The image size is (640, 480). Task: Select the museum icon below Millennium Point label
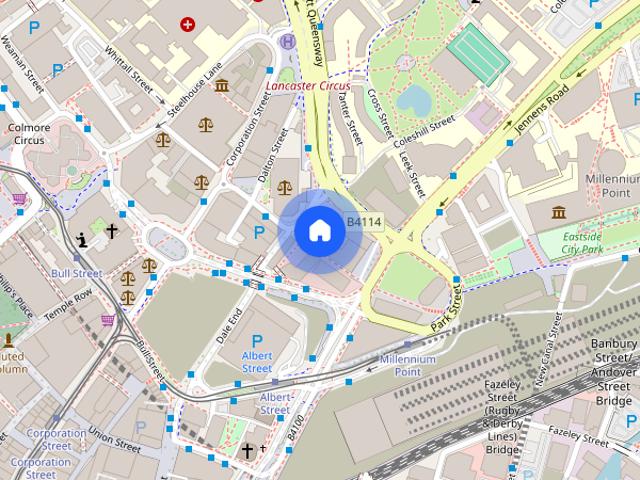559,213
